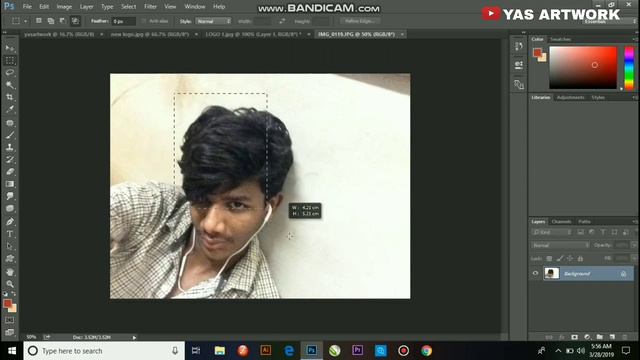The width and height of the screenshot is (640, 360).
Task: Select the Move tool
Action: [x=10, y=48]
